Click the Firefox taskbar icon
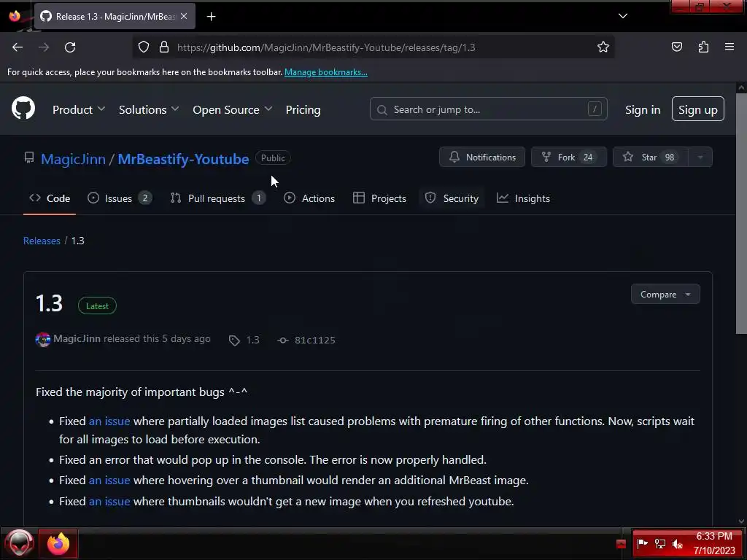This screenshot has height=560, width=747. (58, 543)
